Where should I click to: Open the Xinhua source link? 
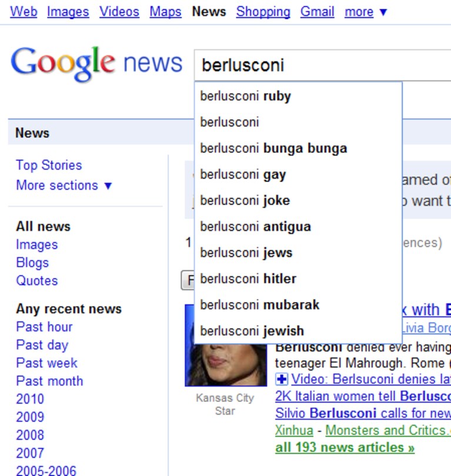tap(294, 431)
